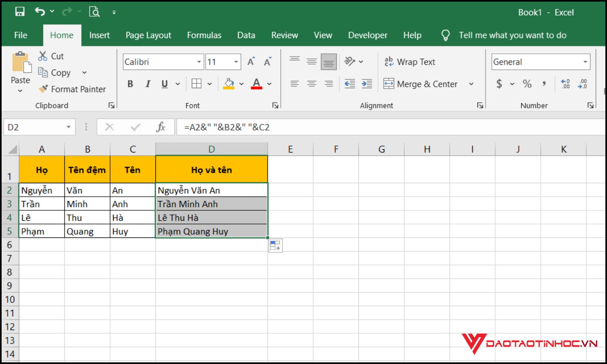Image resolution: width=607 pixels, height=364 pixels.
Task: Click the Copy button
Action: 55,73
